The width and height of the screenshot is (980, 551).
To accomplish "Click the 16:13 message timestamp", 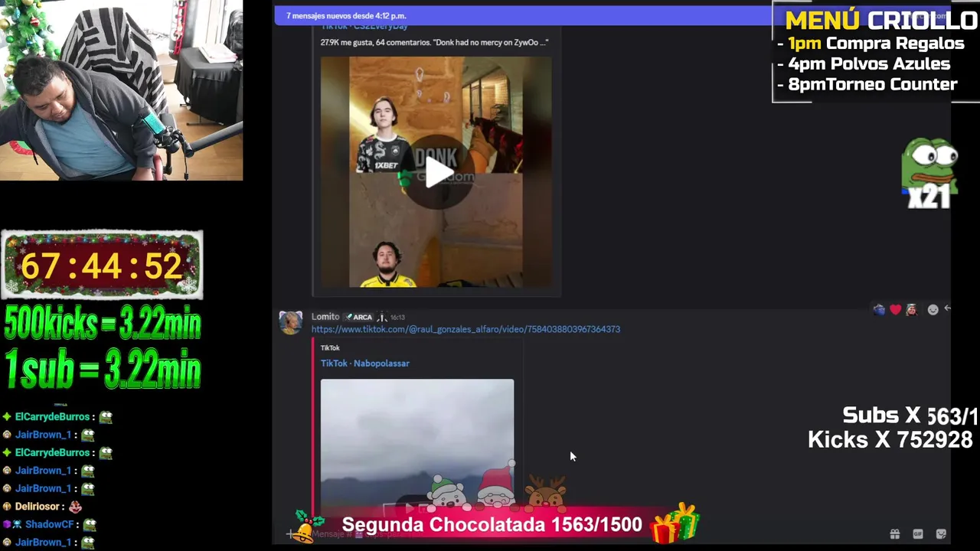I will pyautogui.click(x=397, y=317).
